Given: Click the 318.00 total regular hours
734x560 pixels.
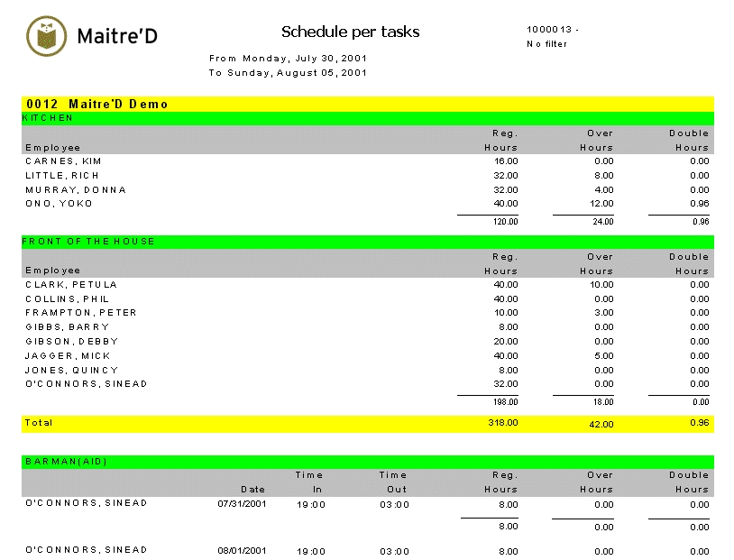Looking at the screenshot, I should pos(504,423).
